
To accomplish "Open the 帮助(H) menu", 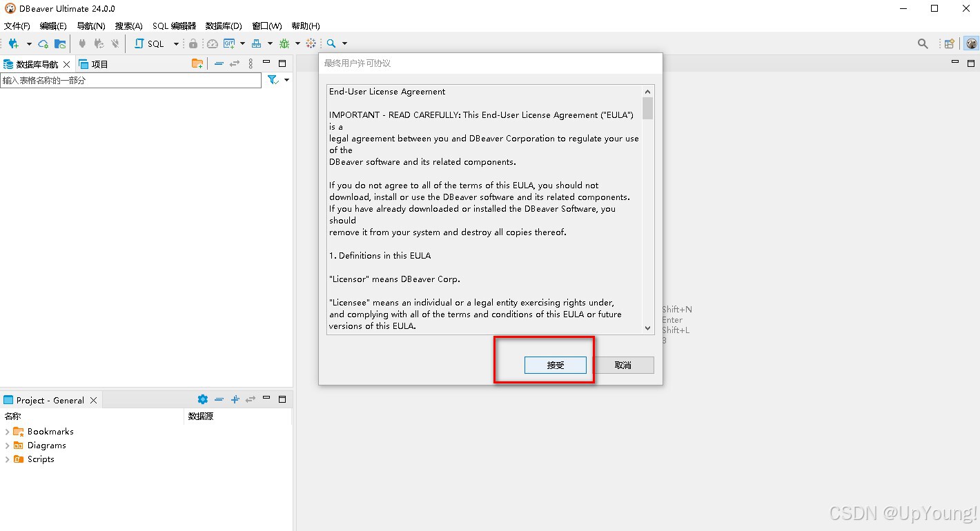I will 306,26.
